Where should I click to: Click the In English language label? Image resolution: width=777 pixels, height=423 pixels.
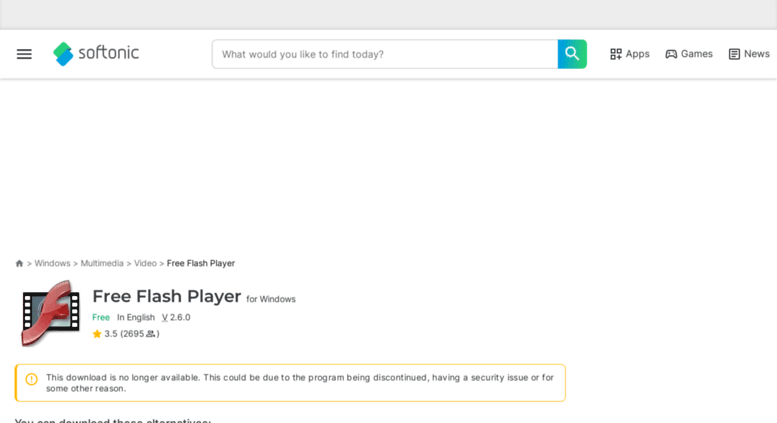(x=136, y=317)
